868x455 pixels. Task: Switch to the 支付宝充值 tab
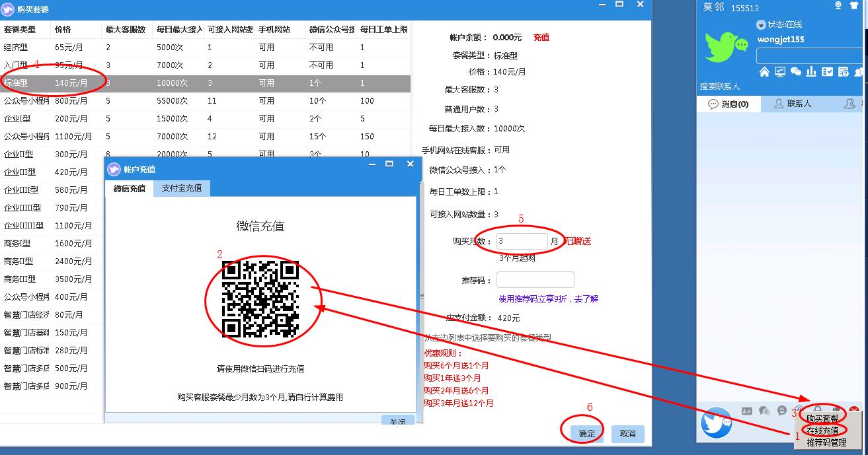182,188
